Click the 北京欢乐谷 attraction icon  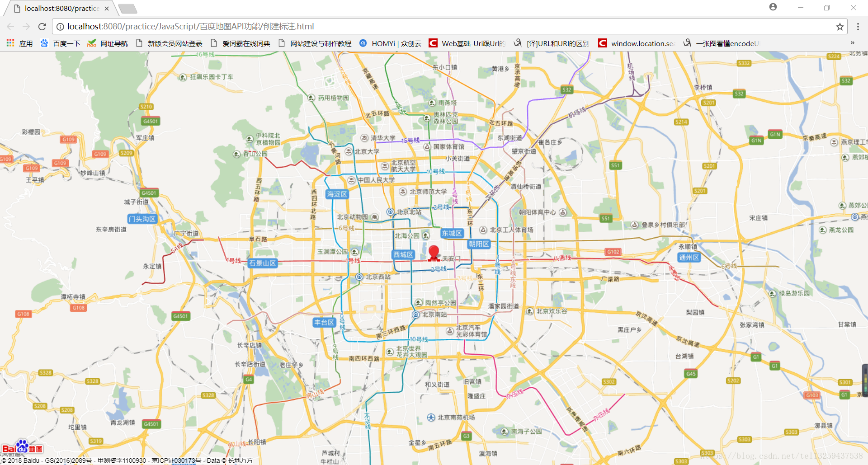click(530, 311)
